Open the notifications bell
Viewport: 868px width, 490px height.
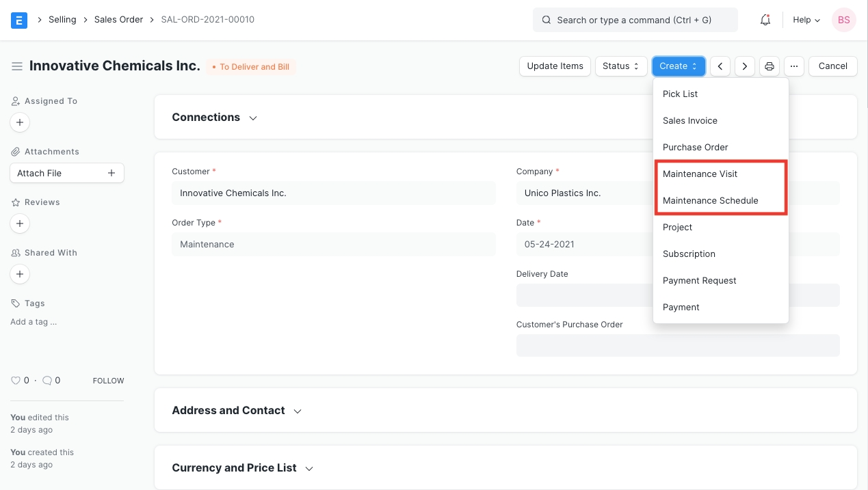(765, 20)
